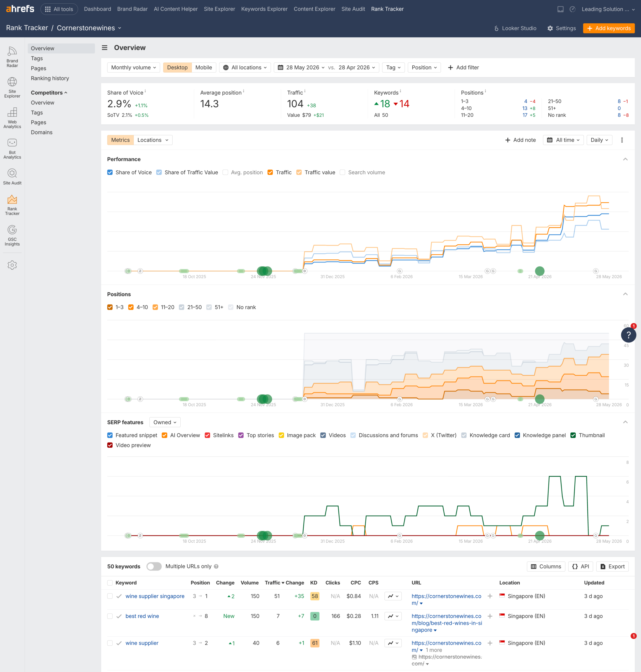Screen dimensions: 641x672
Task: Click the large green marker near 21 Apr 2026 on Performance chart
Action: point(539,271)
